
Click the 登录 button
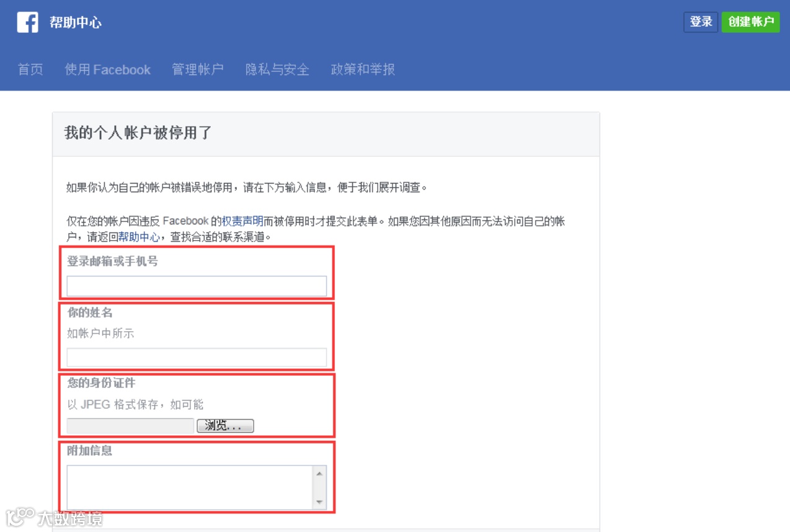coord(700,22)
